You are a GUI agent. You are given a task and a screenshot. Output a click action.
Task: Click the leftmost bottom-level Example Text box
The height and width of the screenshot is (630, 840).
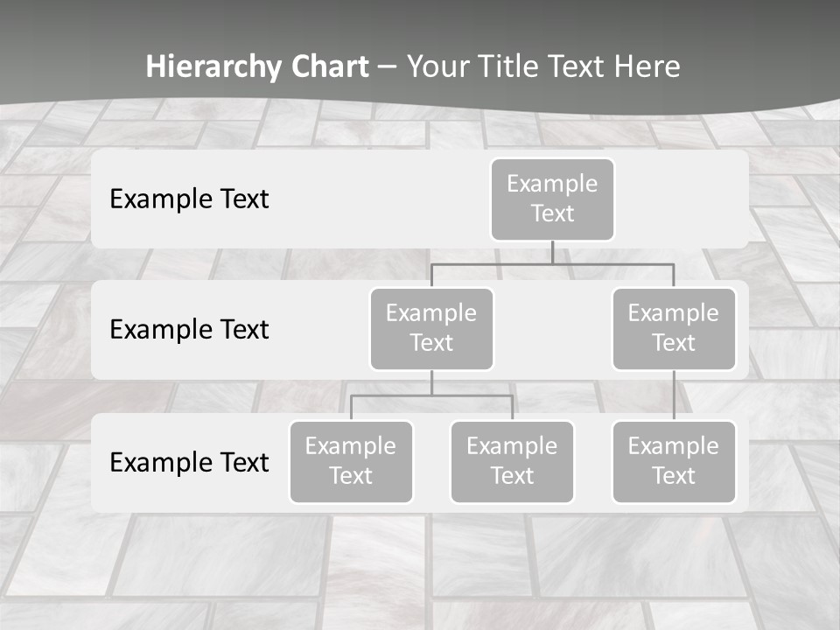tap(351, 462)
